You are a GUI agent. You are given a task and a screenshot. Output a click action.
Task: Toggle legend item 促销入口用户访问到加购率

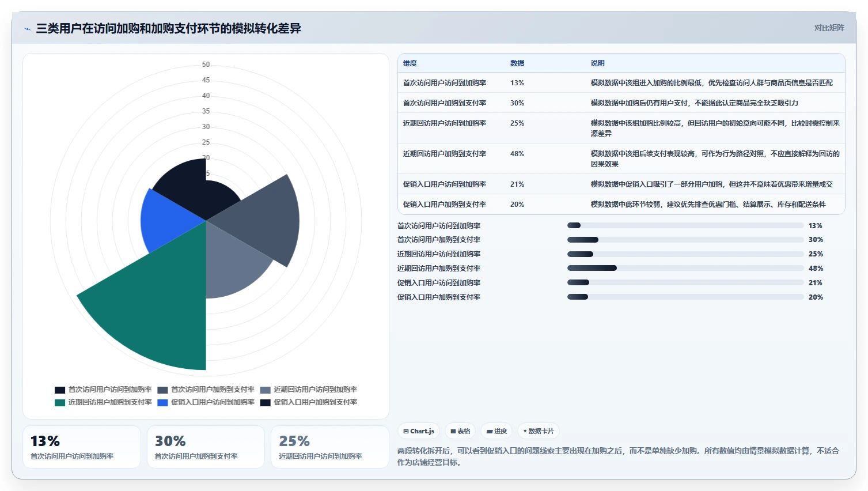[x=206, y=402]
